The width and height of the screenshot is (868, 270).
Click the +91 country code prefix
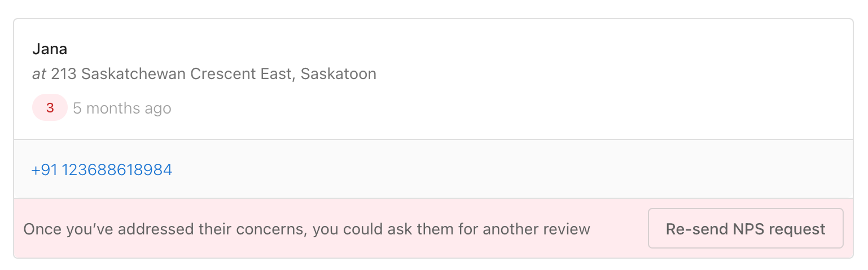pyautogui.click(x=45, y=169)
